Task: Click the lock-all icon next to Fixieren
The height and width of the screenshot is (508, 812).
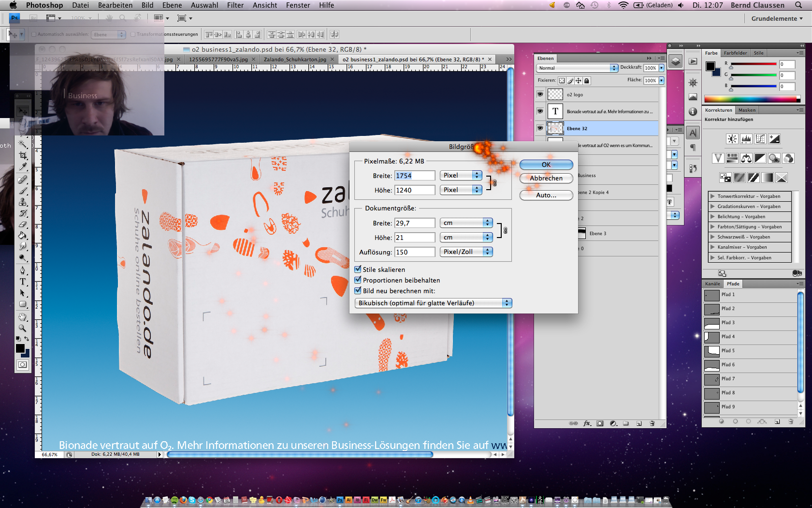Action: (x=587, y=81)
